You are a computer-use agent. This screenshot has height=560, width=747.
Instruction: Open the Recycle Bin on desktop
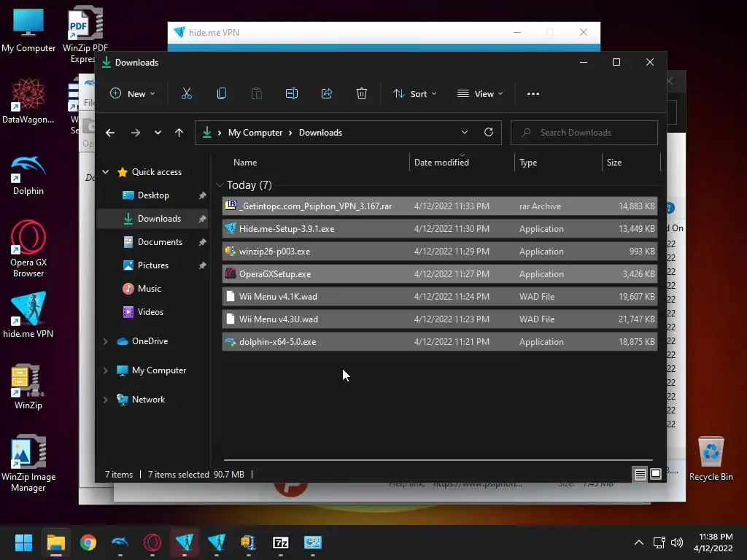[x=711, y=459]
